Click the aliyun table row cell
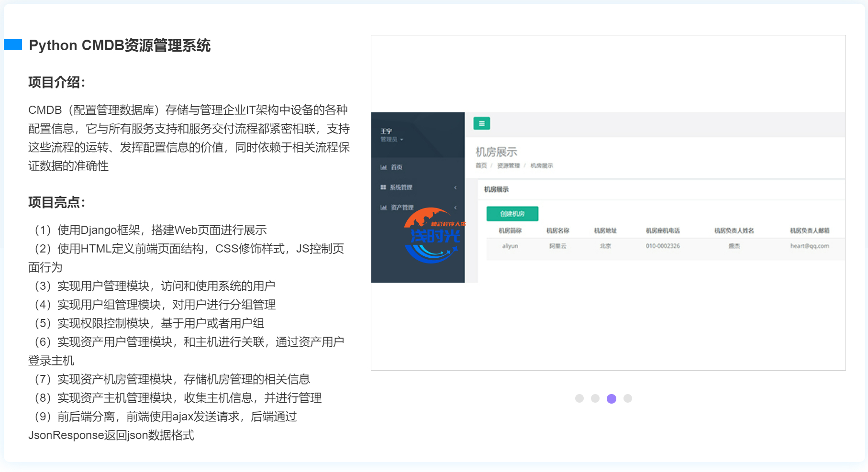 pos(510,246)
